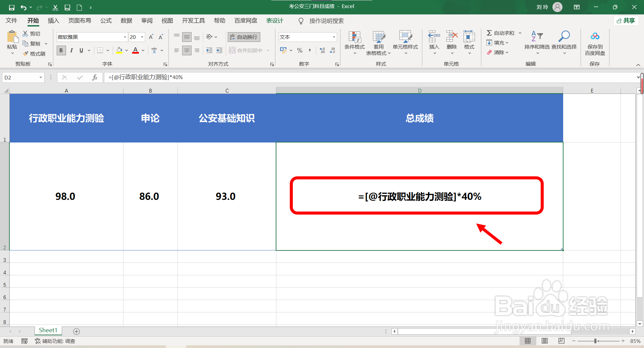This screenshot has height=348, width=644.
Task: Open Conditional Formatting menu
Action: pyautogui.click(x=355, y=43)
